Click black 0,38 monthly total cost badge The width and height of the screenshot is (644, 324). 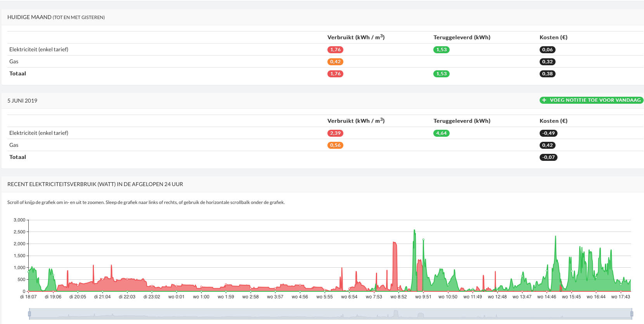pos(547,74)
